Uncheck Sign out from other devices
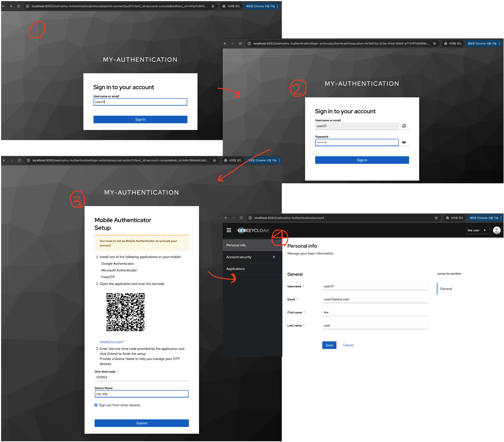 point(96,405)
